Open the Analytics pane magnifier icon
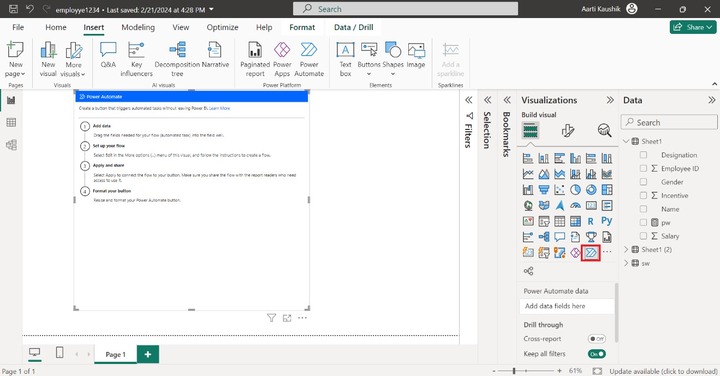 coord(604,131)
